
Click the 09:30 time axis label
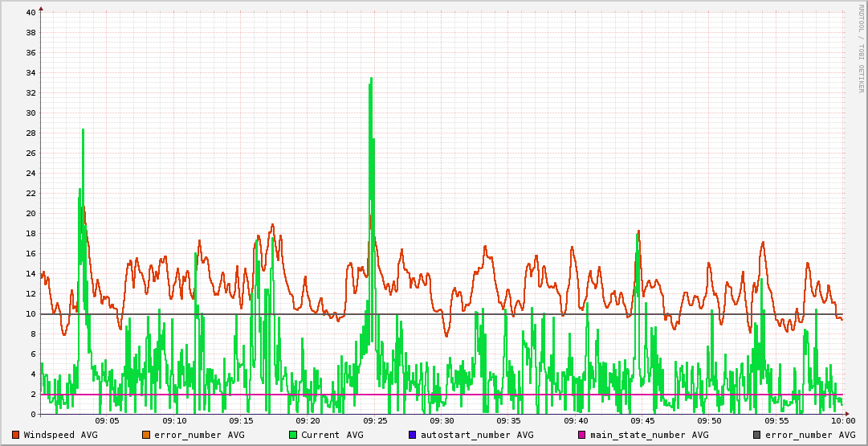pyautogui.click(x=442, y=422)
